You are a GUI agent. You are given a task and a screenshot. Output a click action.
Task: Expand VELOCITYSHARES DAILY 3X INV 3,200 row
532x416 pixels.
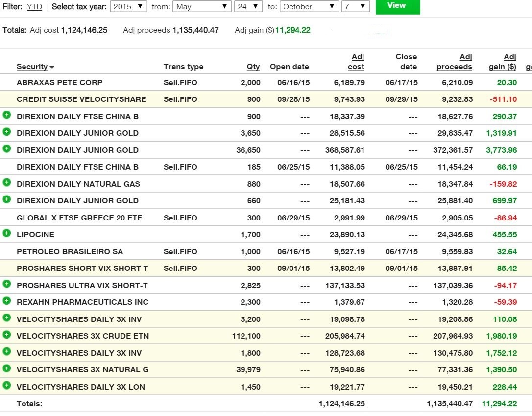point(6,318)
